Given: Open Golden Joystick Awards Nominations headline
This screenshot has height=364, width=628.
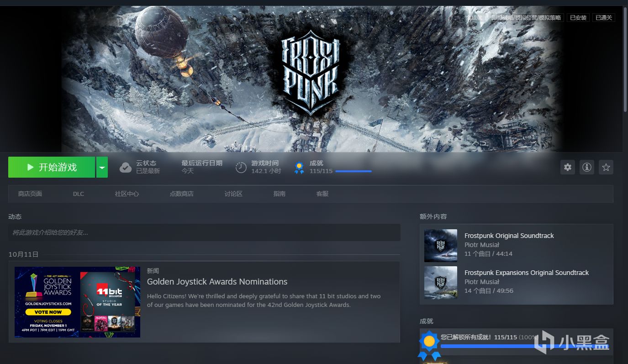Looking at the screenshot, I should click(217, 281).
